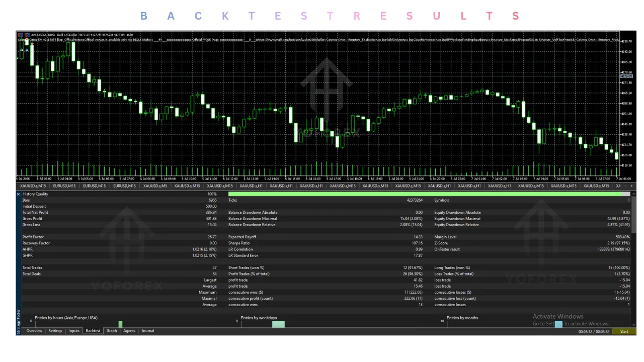The height and width of the screenshot is (362, 644).
Task: Click the XAUUSD.s, M15 chart title text
Action: pyautogui.click(x=42, y=35)
